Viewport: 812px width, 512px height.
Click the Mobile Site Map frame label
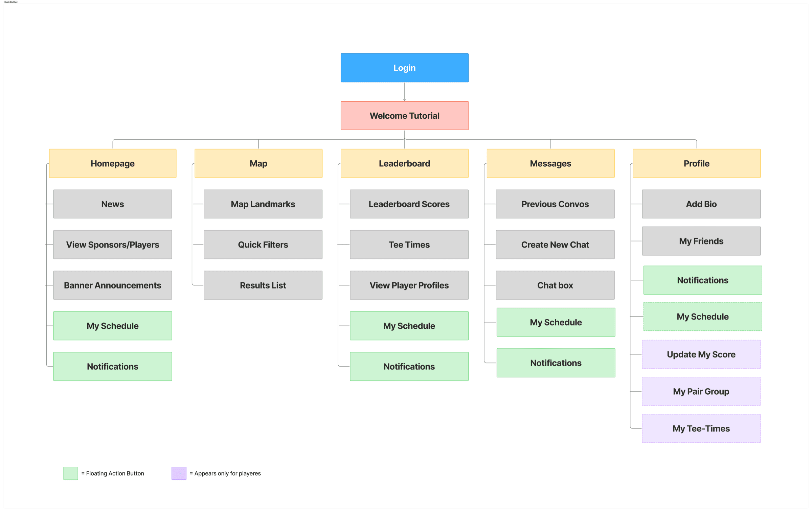click(x=10, y=2)
